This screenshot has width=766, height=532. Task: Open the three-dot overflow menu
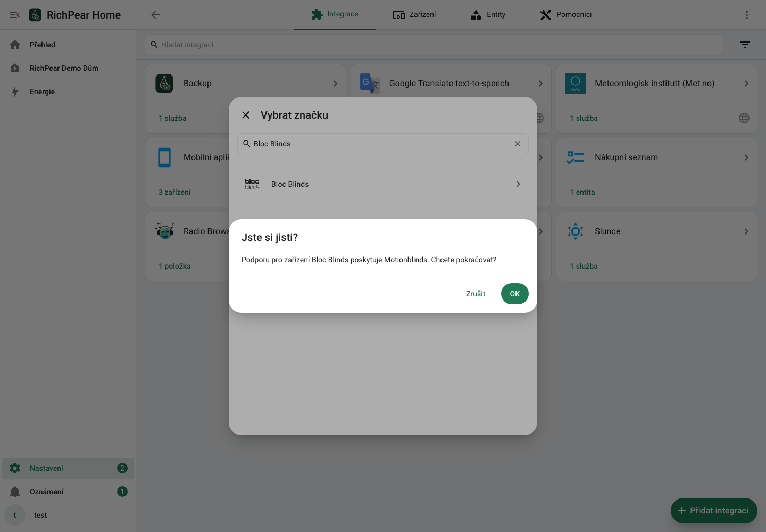(747, 15)
